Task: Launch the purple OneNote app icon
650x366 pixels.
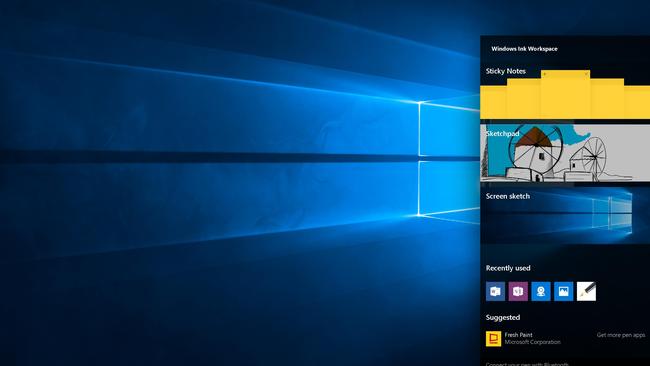Action: click(x=518, y=291)
